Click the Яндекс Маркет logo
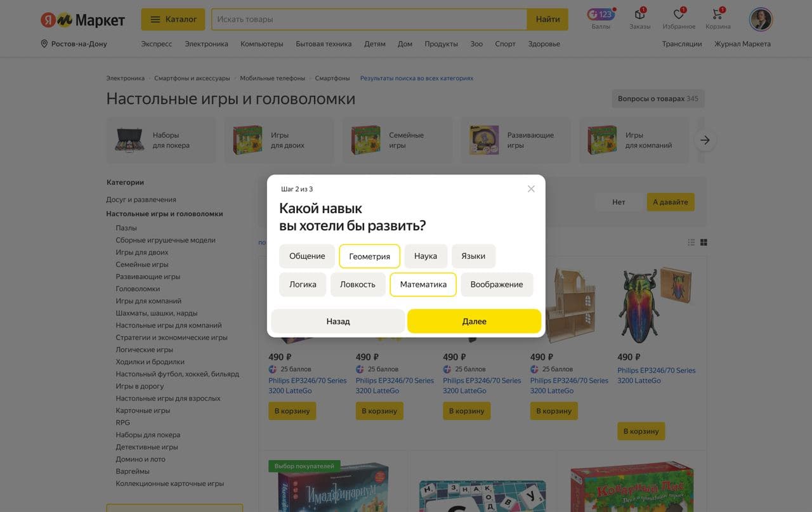The height and width of the screenshot is (512, 812). 83,20
